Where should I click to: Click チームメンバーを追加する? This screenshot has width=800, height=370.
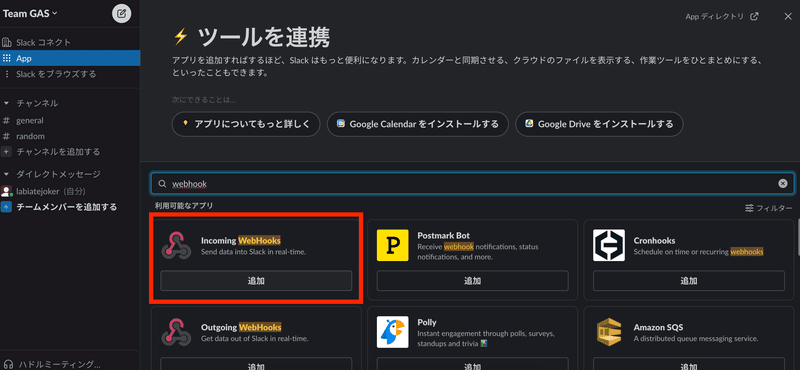click(66, 207)
